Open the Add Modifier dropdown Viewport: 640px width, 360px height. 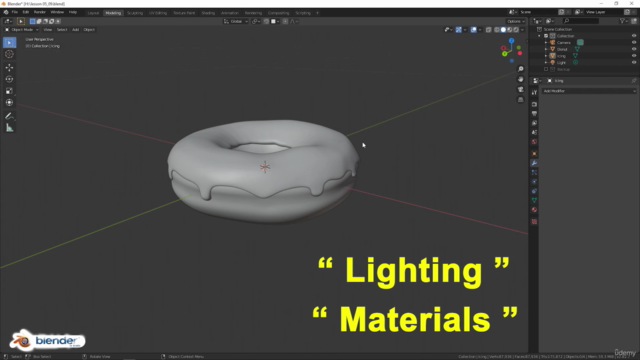589,91
